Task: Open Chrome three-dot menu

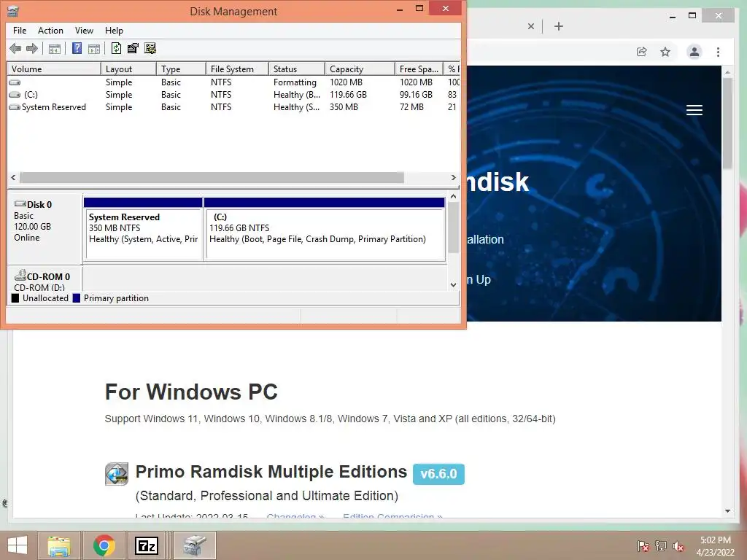Action: point(718,52)
